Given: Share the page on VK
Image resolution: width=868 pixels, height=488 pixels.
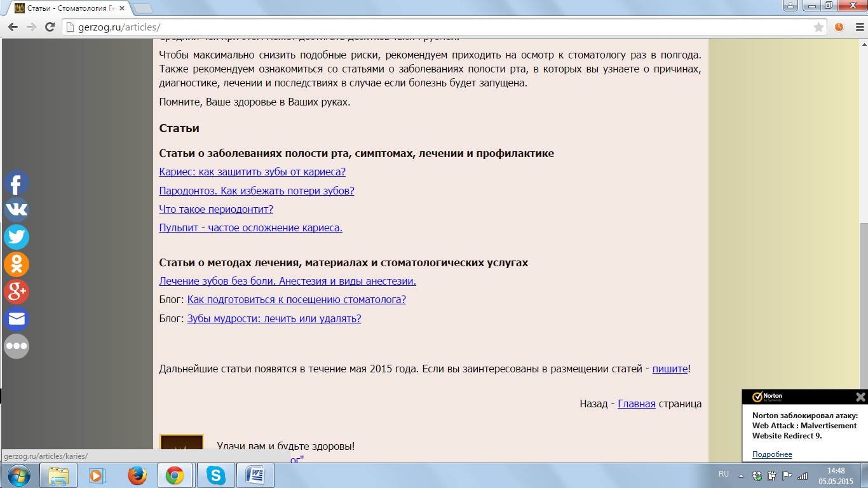Looking at the screenshot, I should pos(17,210).
